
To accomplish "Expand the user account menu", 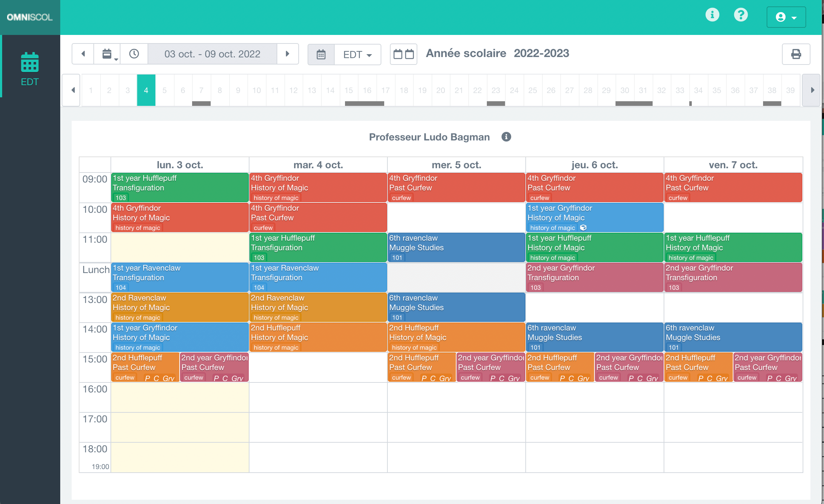I will [x=786, y=17].
